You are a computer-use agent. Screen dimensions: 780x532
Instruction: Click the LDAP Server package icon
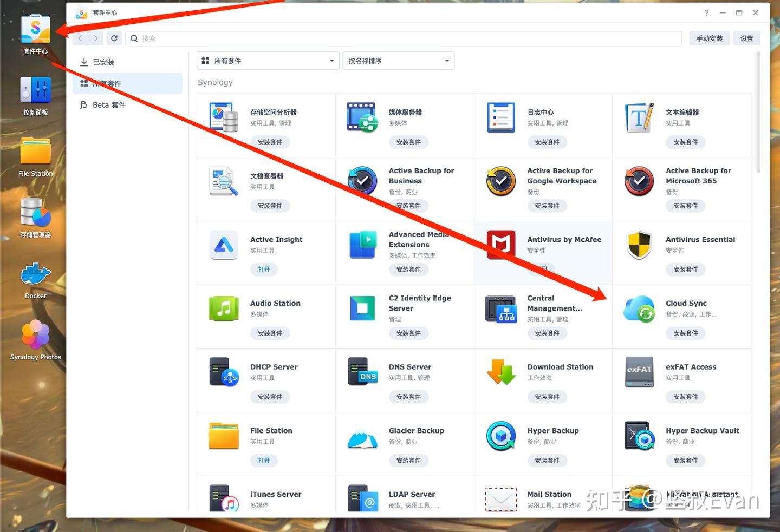click(x=362, y=498)
